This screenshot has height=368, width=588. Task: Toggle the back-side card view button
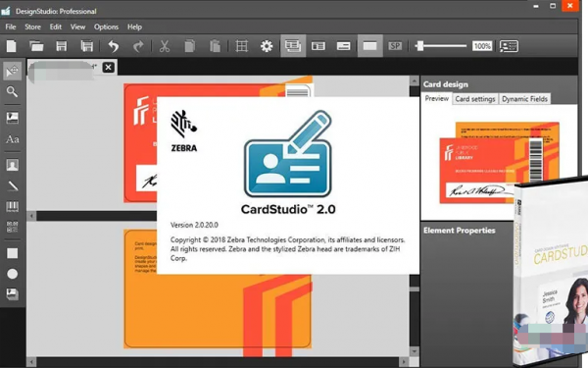pos(343,46)
